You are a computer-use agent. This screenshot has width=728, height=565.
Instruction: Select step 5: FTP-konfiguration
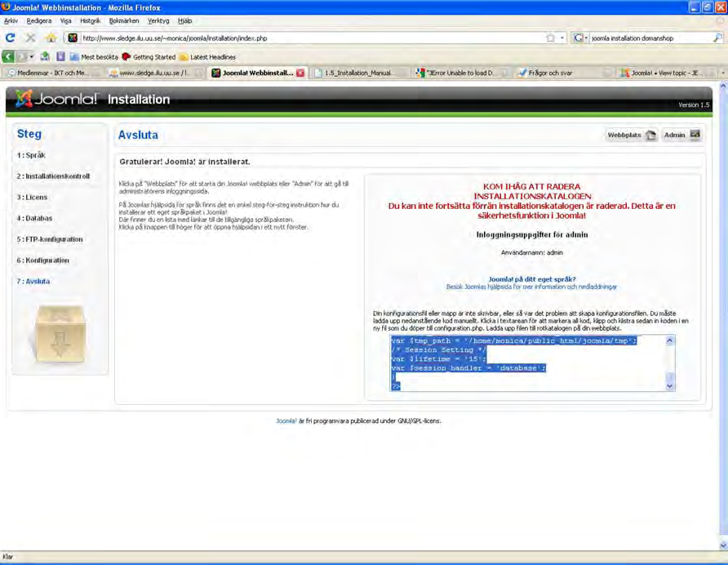point(50,239)
